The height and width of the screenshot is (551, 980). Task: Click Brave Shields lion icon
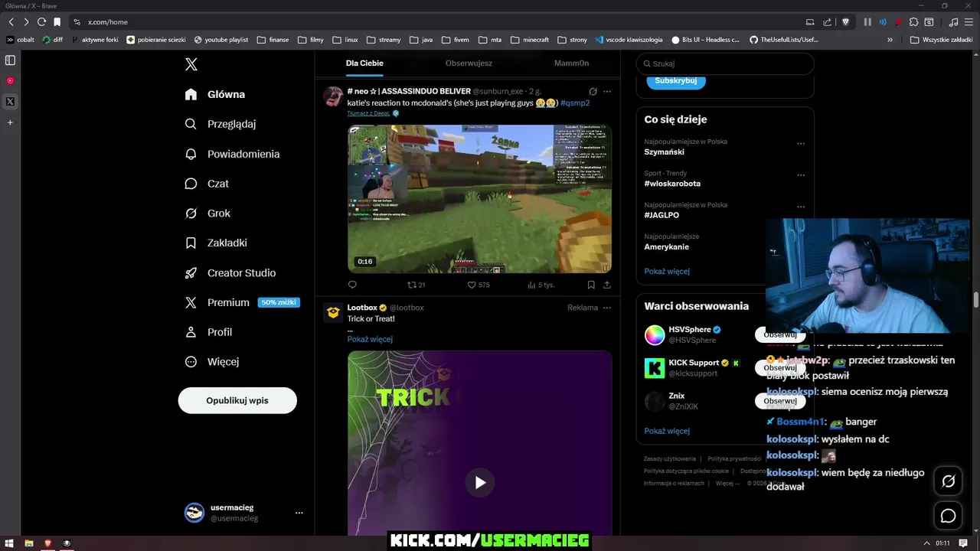pos(845,22)
